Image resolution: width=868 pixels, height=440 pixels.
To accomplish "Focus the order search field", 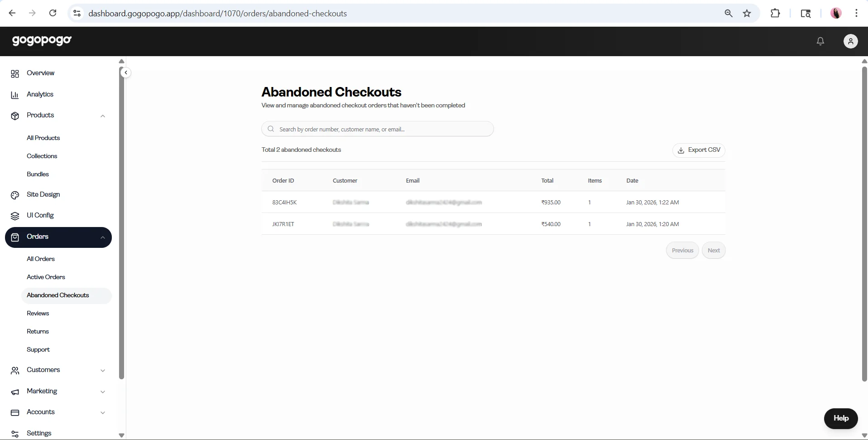I will tap(377, 129).
